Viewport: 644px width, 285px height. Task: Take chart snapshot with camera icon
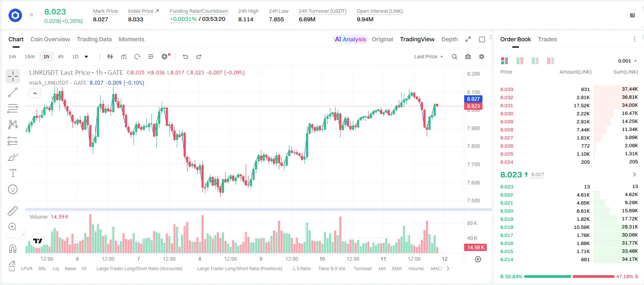coord(468,57)
